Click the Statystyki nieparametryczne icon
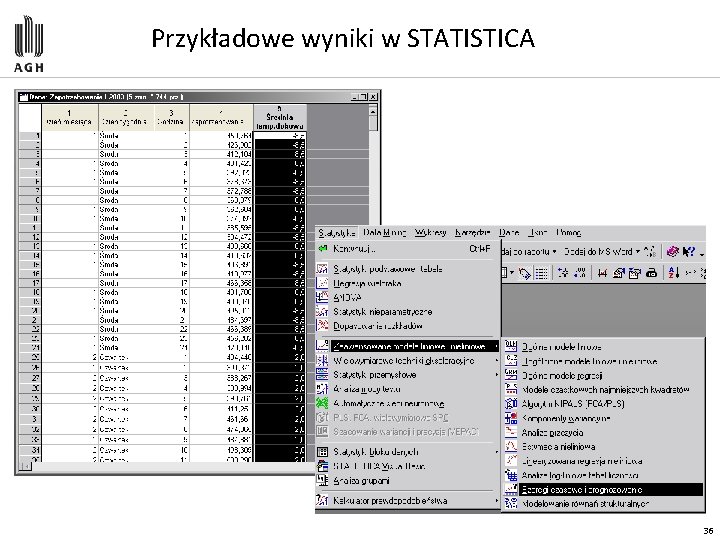 coord(323,312)
